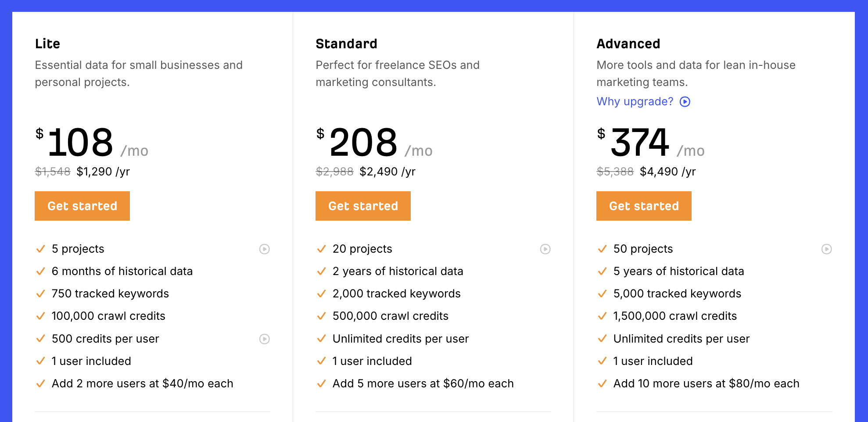868x422 pixels.
Task: Click the checkmark next to 5 years of historical data
Action: point(602,271)
